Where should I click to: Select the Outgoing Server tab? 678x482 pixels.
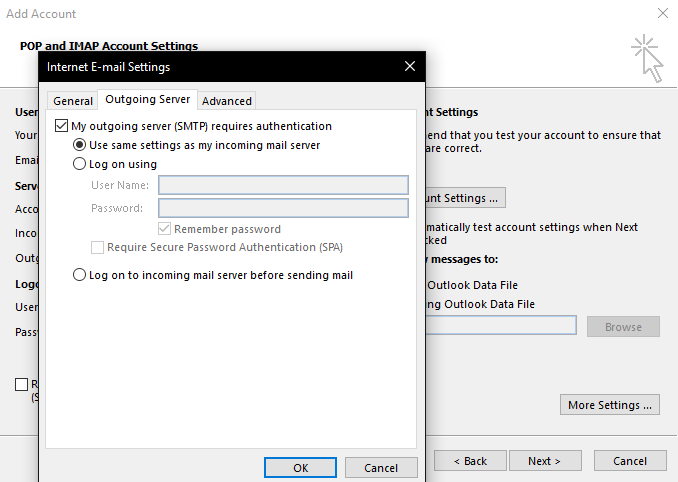tap(147, 100)
